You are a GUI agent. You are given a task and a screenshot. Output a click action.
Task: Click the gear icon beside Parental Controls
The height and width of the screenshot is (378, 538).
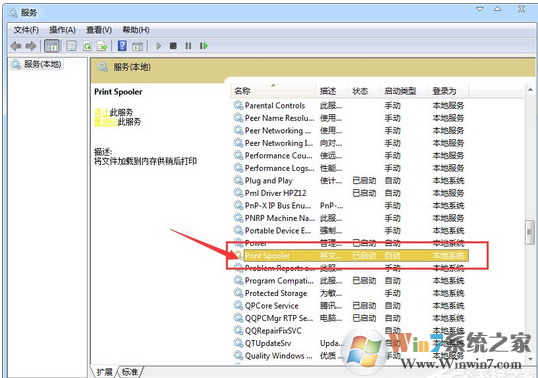coord(238,105)
